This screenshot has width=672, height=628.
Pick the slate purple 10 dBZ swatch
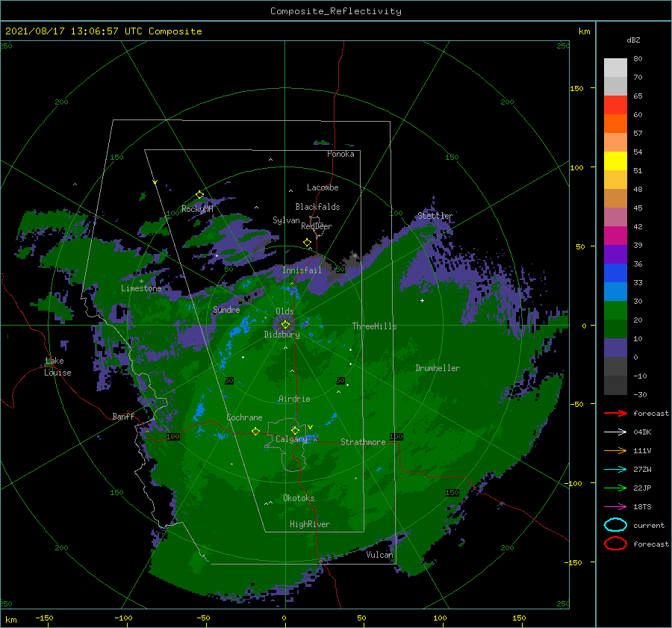point(615,347)
